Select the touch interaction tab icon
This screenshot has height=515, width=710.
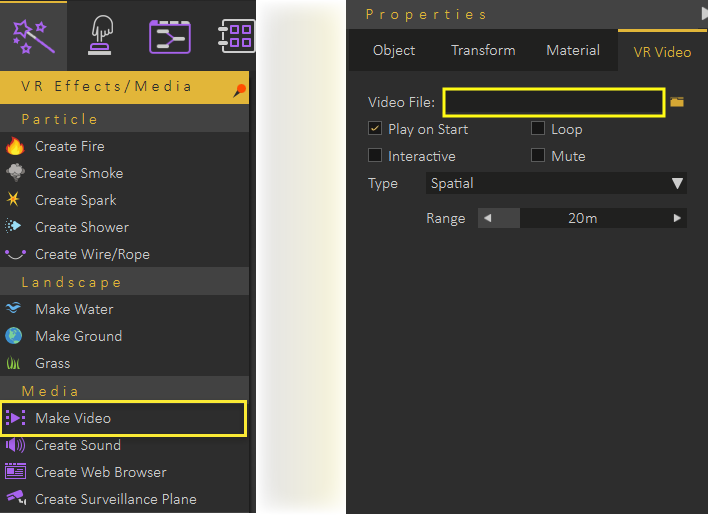102,35
